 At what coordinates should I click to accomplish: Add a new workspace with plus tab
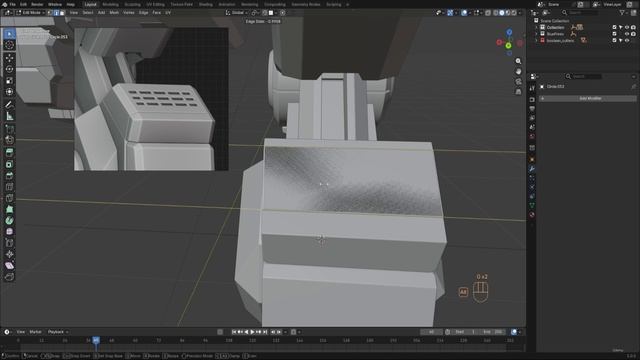[x=347, y=4]
